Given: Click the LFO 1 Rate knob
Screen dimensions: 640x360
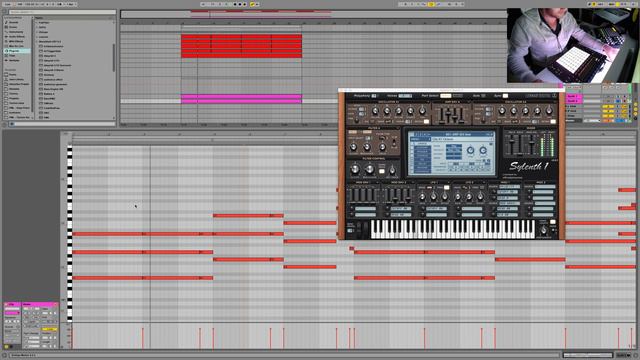Looking at the screenshot, I should coord(422,197).
